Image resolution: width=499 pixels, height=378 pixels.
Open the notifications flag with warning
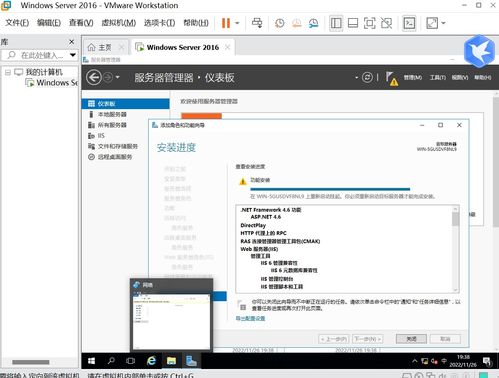(392, 78)
